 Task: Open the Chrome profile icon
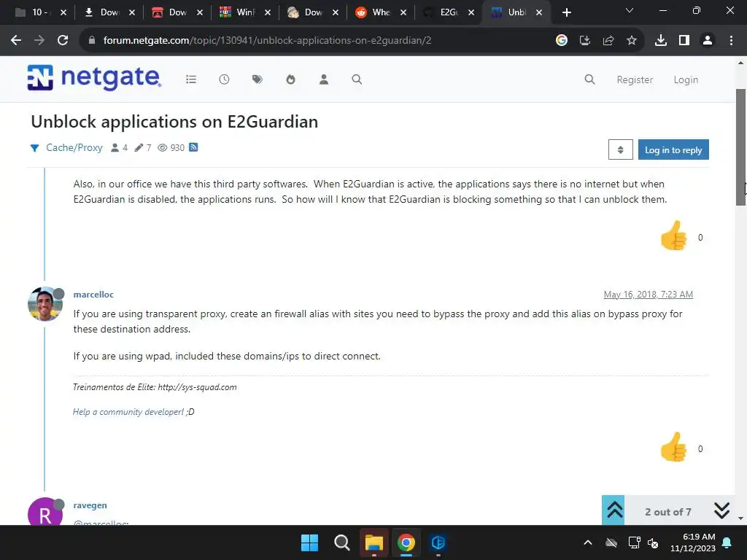708,41
